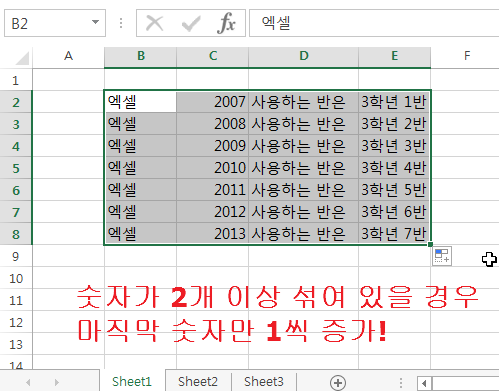Viewport: 499px width, 391px height.
Task: Click cell C4 with value 2009
Action: pyautogui.click(x=213, y=146)
